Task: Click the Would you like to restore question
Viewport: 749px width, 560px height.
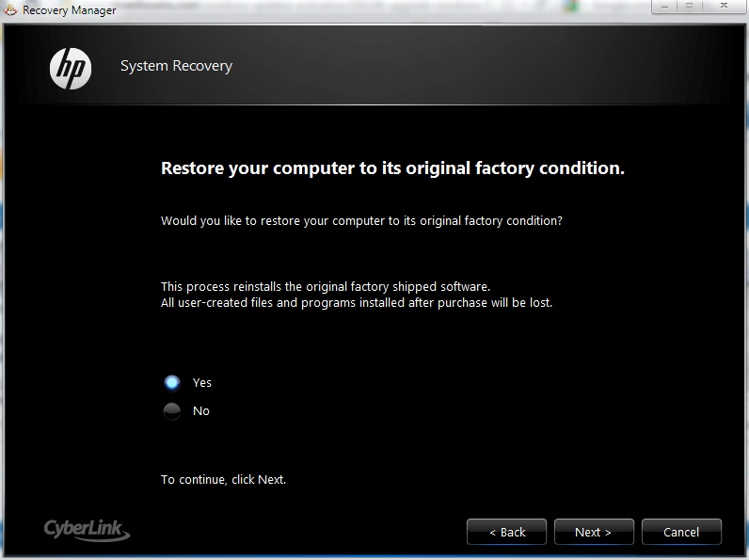Action: pos(361,221)
